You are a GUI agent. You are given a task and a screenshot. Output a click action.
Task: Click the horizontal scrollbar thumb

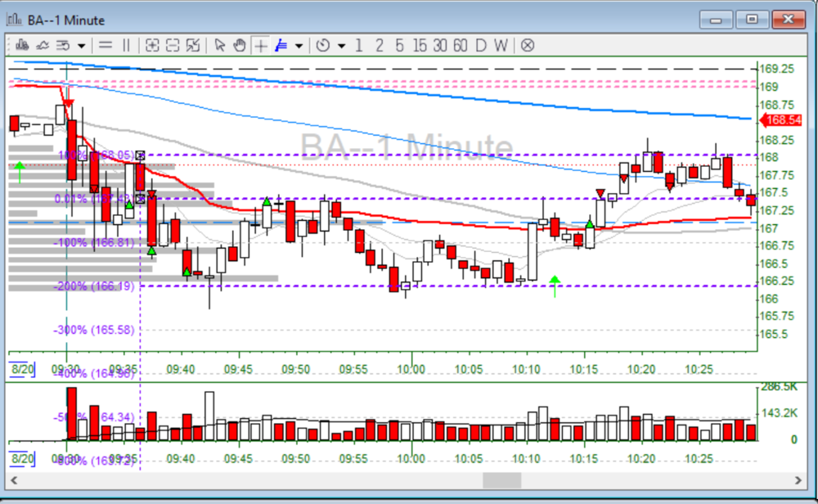(x=501, y=480)
